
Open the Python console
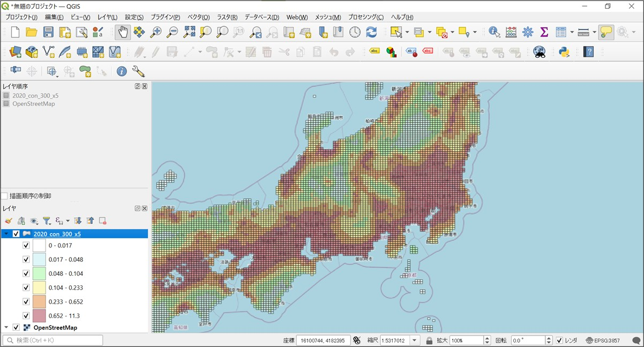click(564, 52)
